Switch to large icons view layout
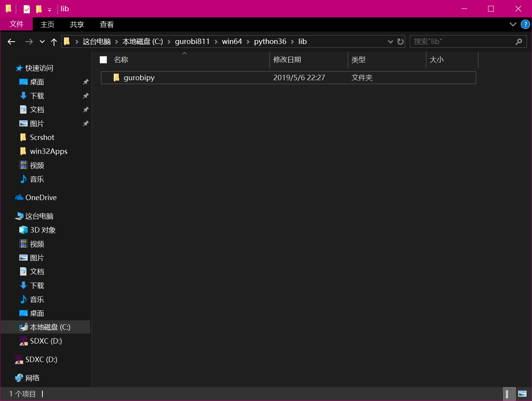Image resolution: width=532 pixels, height=401 pixels. pos(522,394)
